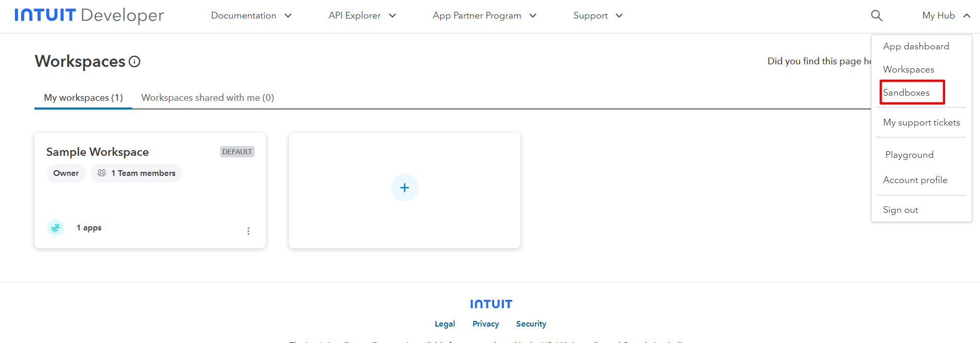Click the Workspaces page heading
The height and width of the screenshot is (343, 980).
click(x=80, y=61)
